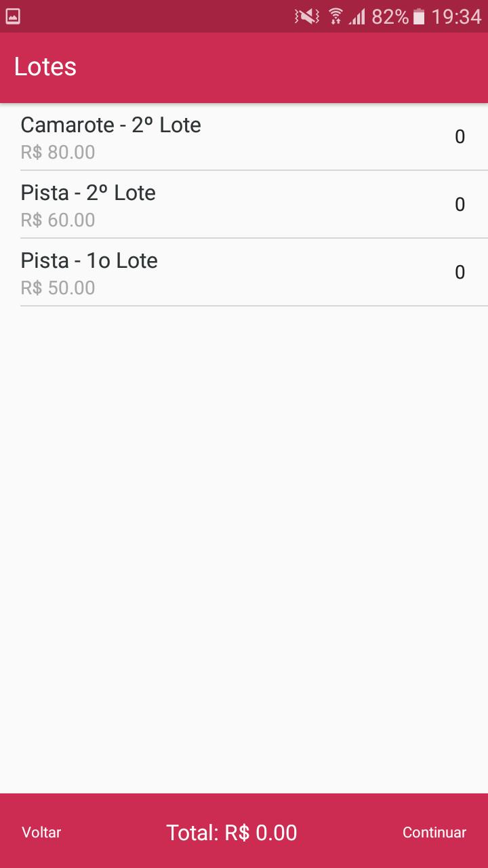This screenshot has height=868, width=488.
Task: Tap the R$ 50.00 price label
Action: (58, 288)
